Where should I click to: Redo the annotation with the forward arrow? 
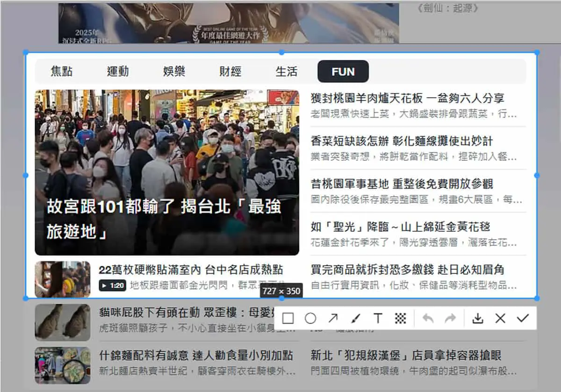[x=450, y=319]
